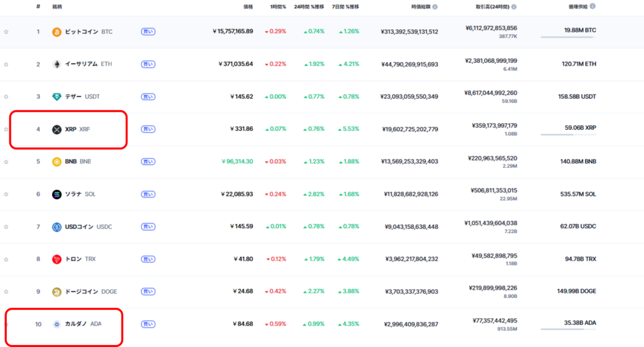Open the BNB coin page link

click(x=78, y=162)
